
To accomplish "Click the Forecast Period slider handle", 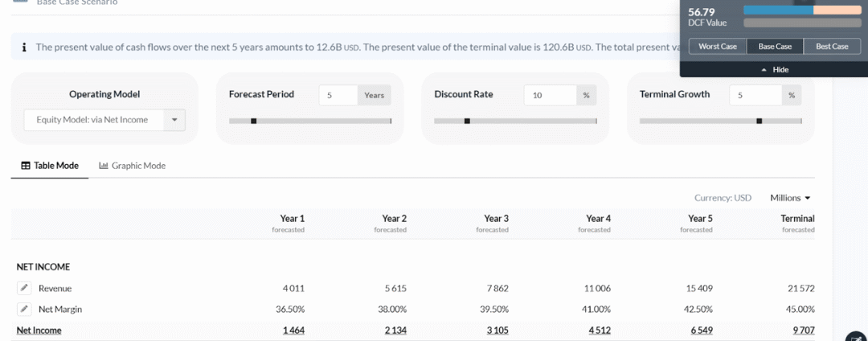I will point(253,121).
